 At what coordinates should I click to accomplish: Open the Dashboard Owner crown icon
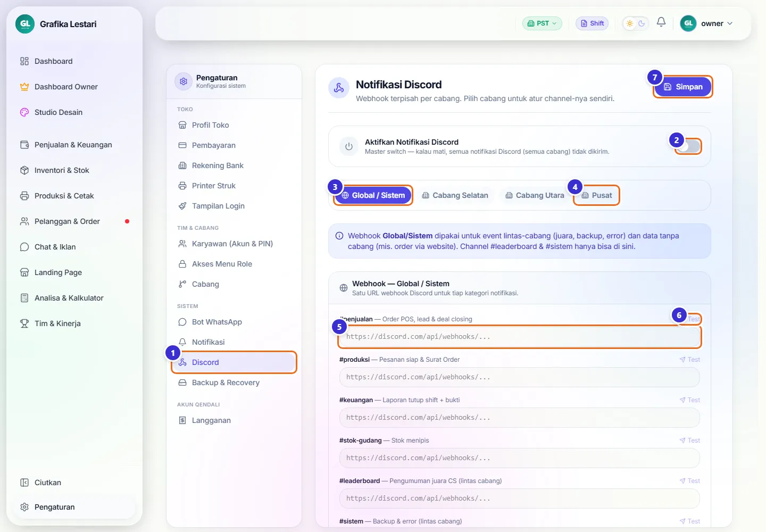[x=24, y=87]
